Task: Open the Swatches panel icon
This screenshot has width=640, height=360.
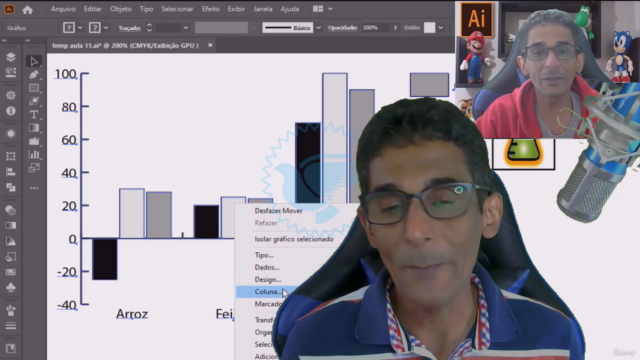Action: [11, 272]
